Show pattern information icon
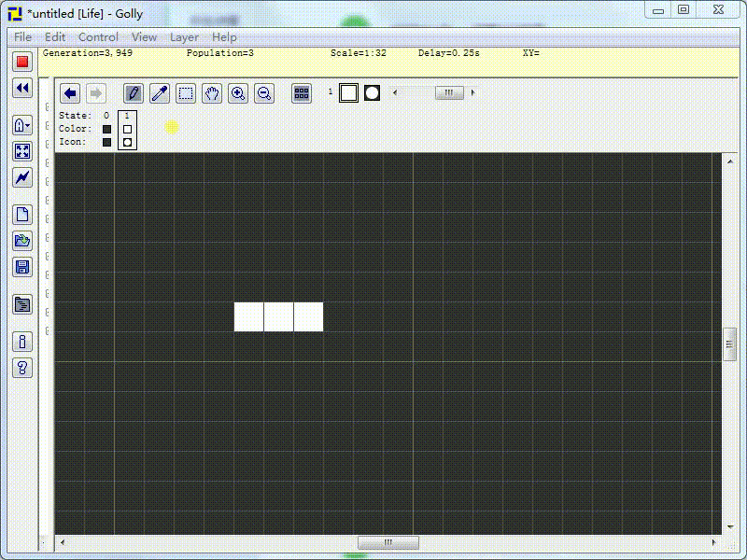747x560 pixels. [22, 342]
